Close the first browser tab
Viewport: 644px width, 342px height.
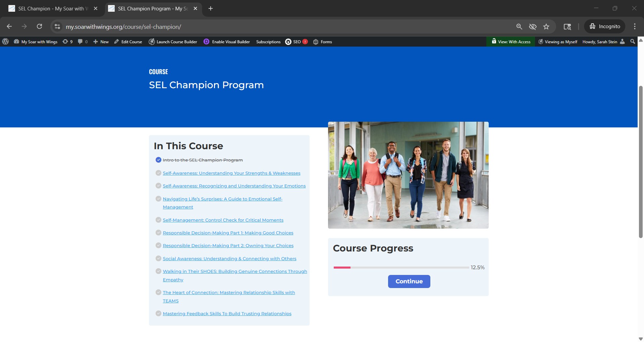96,8
